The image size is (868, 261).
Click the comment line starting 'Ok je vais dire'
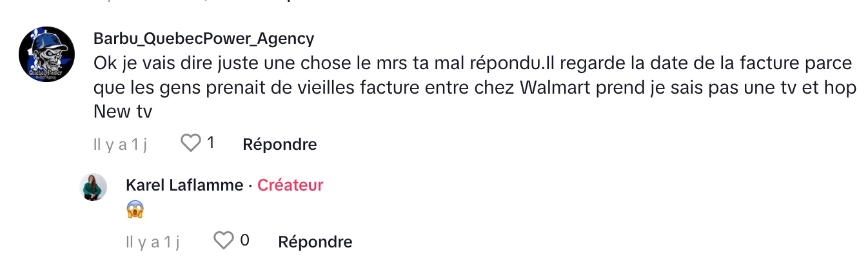(x=473, y=64)
